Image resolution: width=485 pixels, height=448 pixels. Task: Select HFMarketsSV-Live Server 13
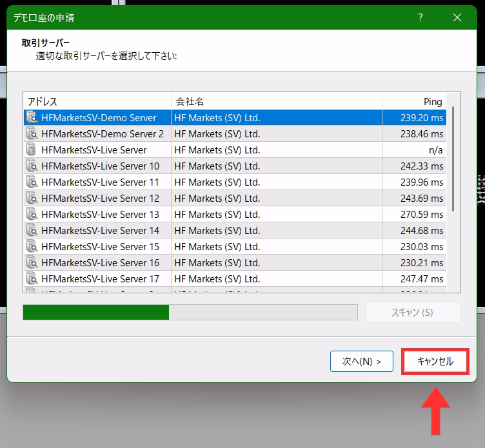(x=100, y=214)
